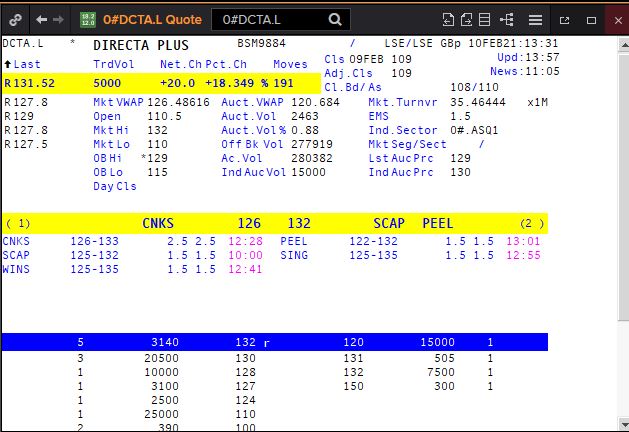Click the Net.Ch label
The height and width of the screenshot is (432, 629).
[181, 64]
